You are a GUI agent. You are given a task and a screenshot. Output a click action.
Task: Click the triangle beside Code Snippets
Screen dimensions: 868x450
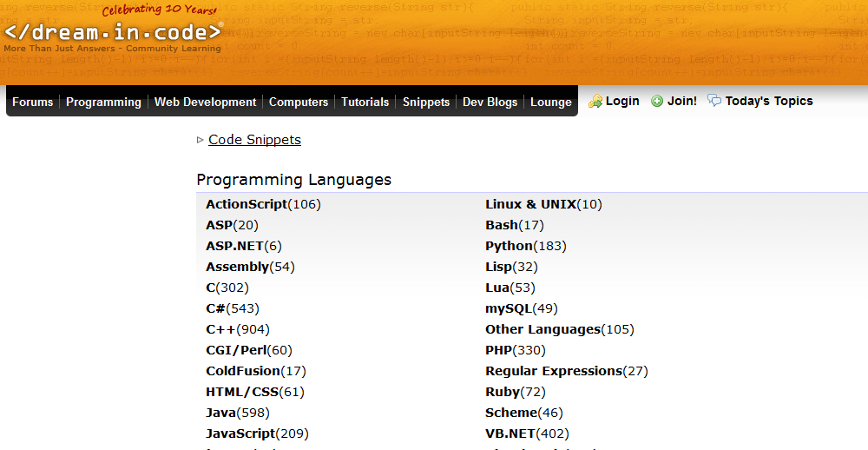(201, 140)
